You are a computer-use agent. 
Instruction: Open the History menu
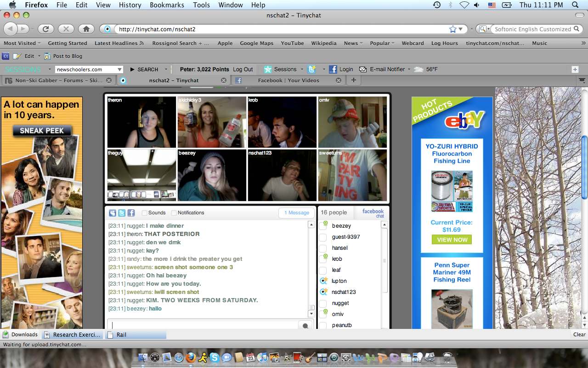click(x=130, y=5)
